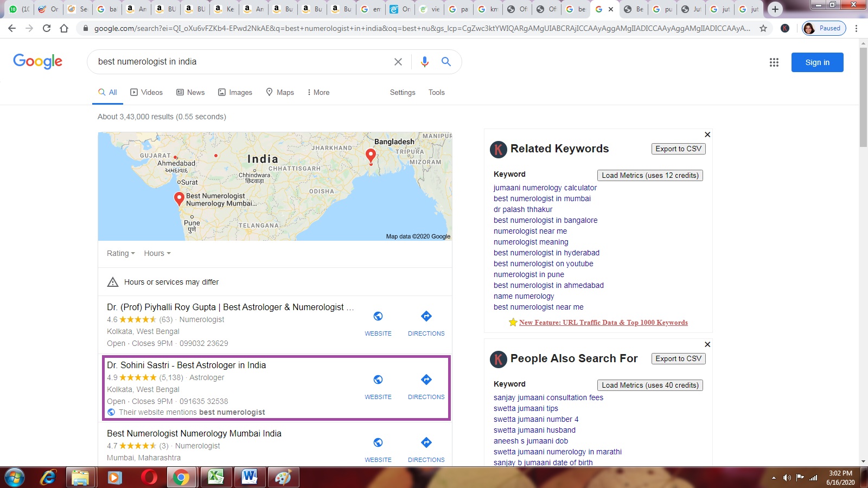868x488 pixels.
Task: Open 'dr palash thhakur' keyword link
Action: [523, 209]
